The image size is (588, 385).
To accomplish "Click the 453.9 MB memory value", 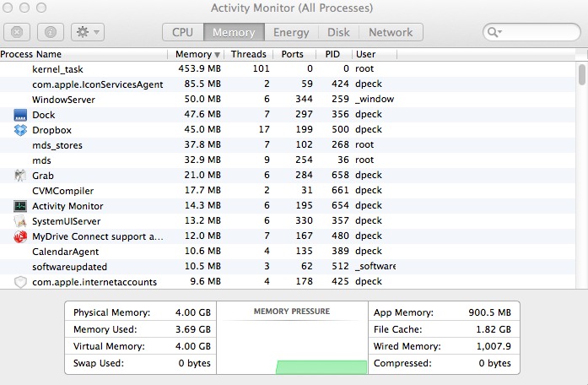I will tap(199, 68).
